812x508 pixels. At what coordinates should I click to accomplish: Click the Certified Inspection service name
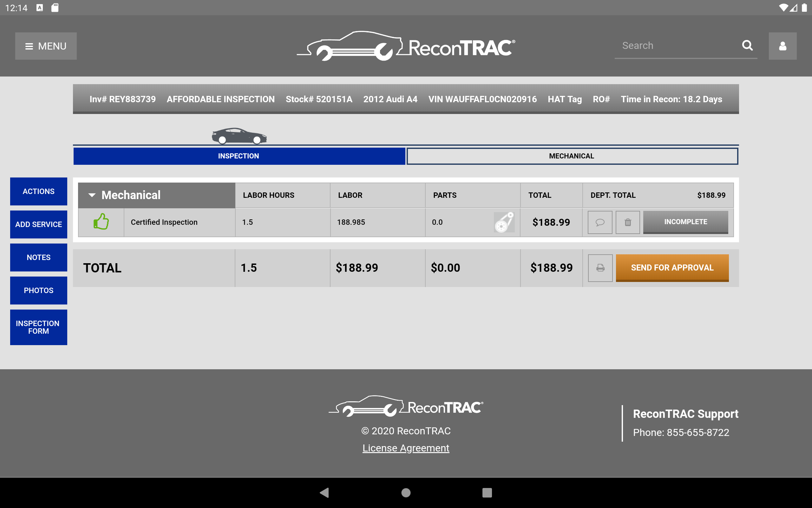(x=164, y=222)
